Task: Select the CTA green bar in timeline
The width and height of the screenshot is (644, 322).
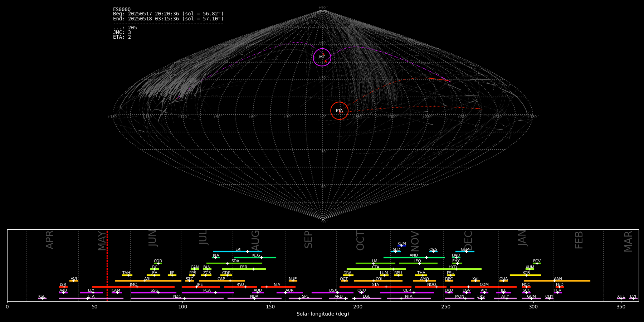Action: point(376,269)
